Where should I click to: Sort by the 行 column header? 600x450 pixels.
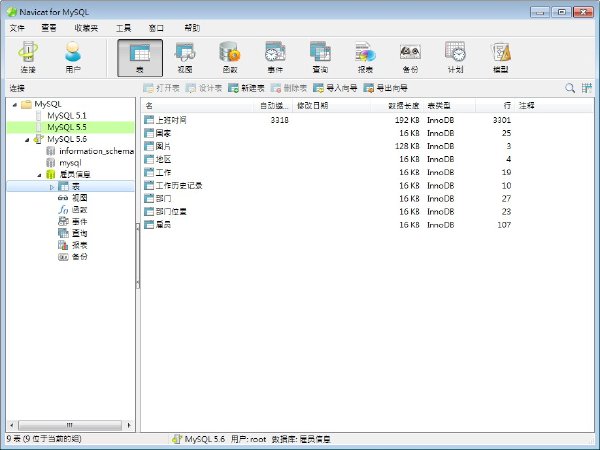tap(495, 106)
